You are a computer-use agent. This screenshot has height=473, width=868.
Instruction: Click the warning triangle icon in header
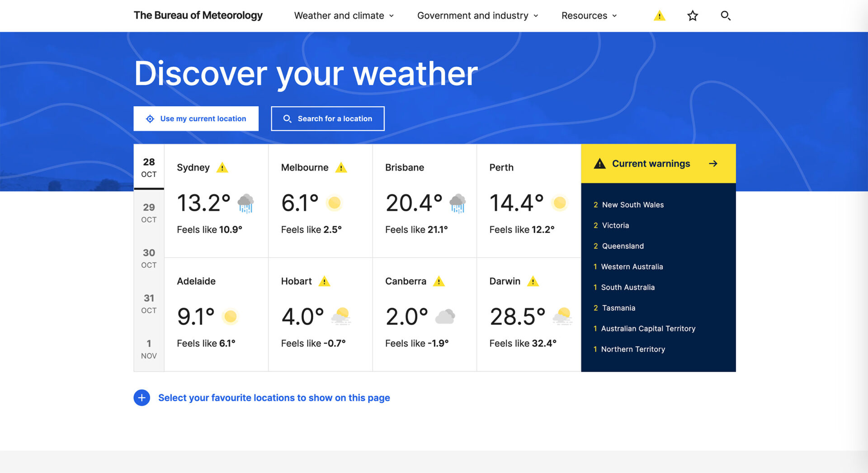pyautogui.click(x=659, y=16)
